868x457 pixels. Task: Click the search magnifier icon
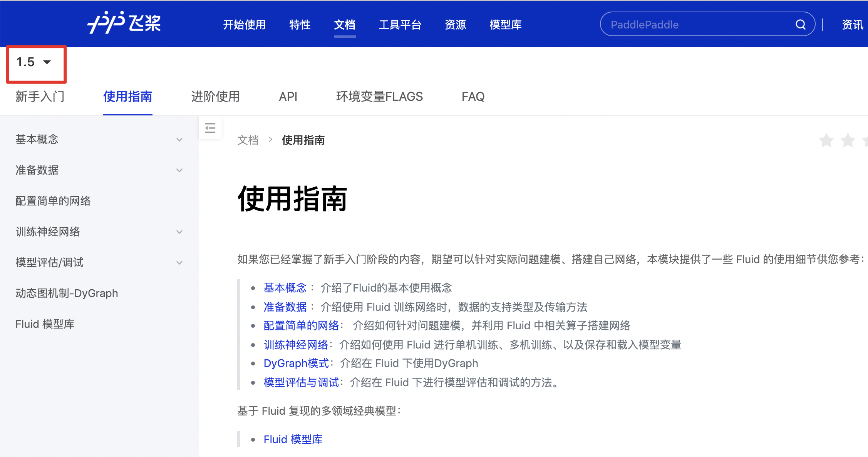click(x=800, y=25)
